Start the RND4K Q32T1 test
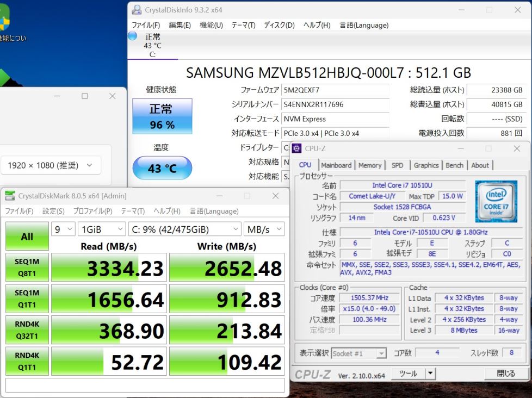The height and width of the screenshot is (398, 532). click(x=27, y=330)
